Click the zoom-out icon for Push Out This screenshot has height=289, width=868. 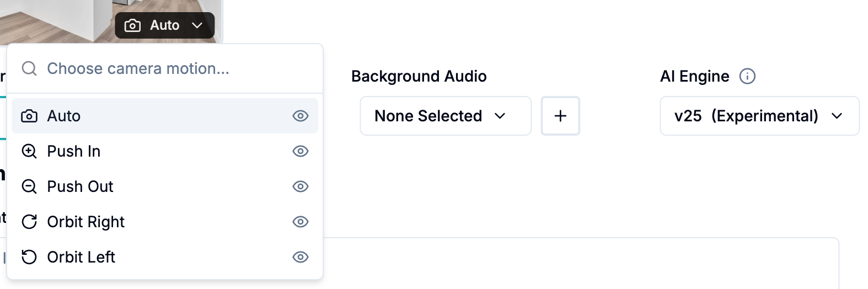pos(29,187)
